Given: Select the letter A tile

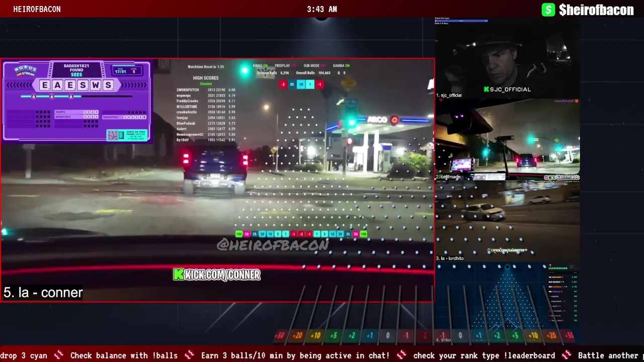Looking at the screenshot, I should [57, 85].
